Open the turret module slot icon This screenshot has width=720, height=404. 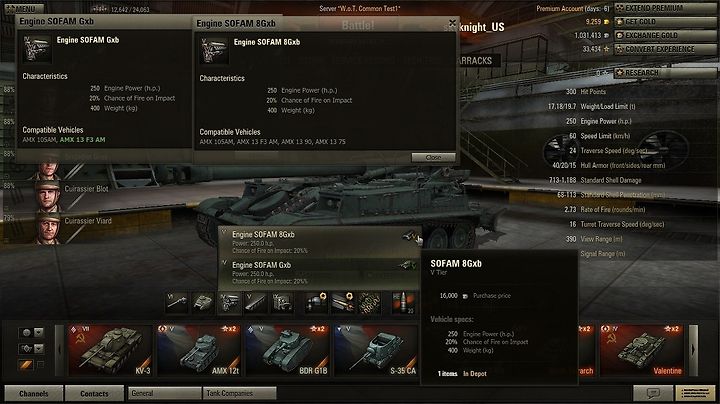tap(202, 303)
